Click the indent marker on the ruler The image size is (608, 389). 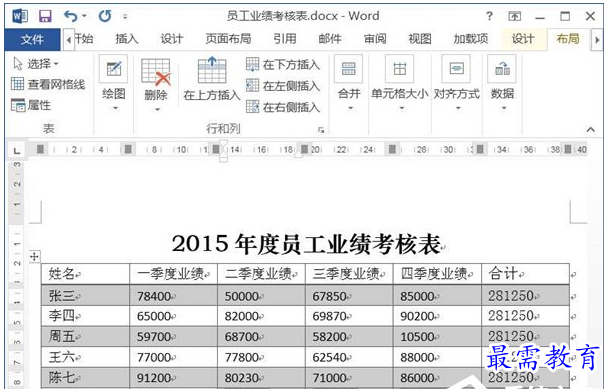pyautogui.click(x=223, y=151)
